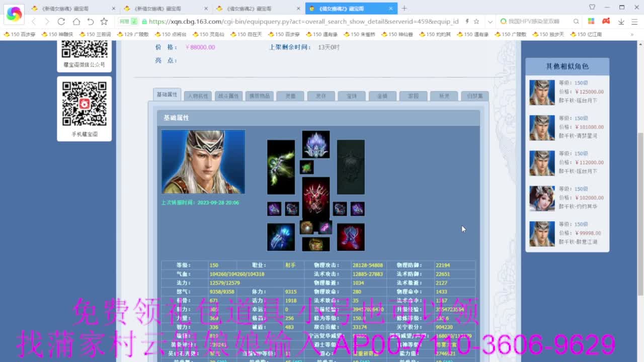Open the 家园 tab

[413, 96]
